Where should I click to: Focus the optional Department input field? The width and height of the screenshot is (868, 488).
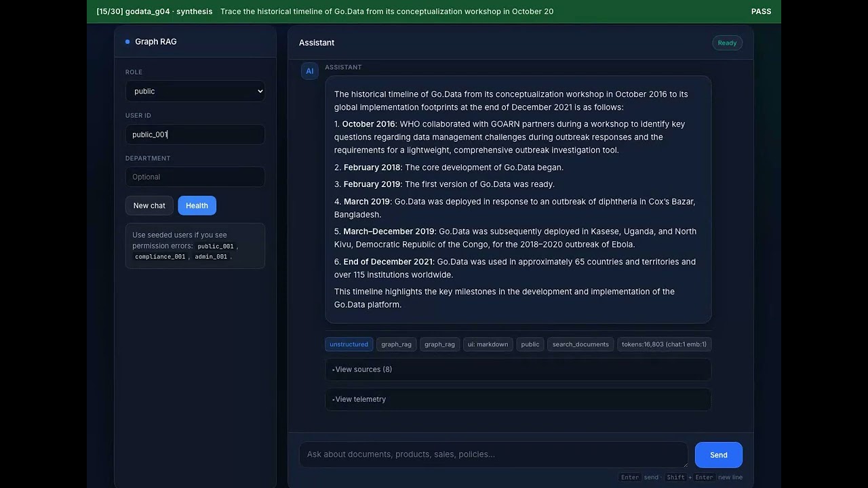pyautogui.click(x=195, y=177)
